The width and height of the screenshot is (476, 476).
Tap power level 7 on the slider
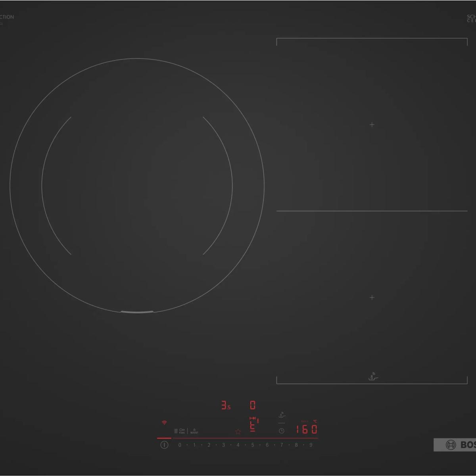point(282,445)
